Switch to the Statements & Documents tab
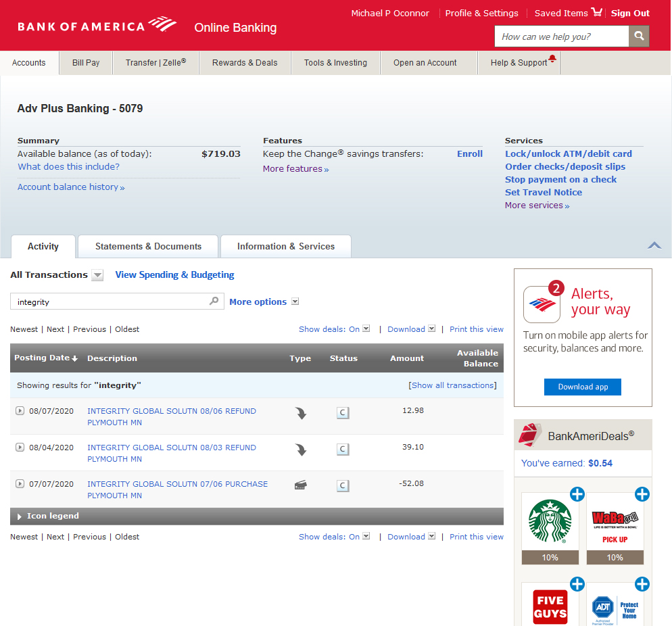Viewport: 672px width, 626px height. [148, 246]
